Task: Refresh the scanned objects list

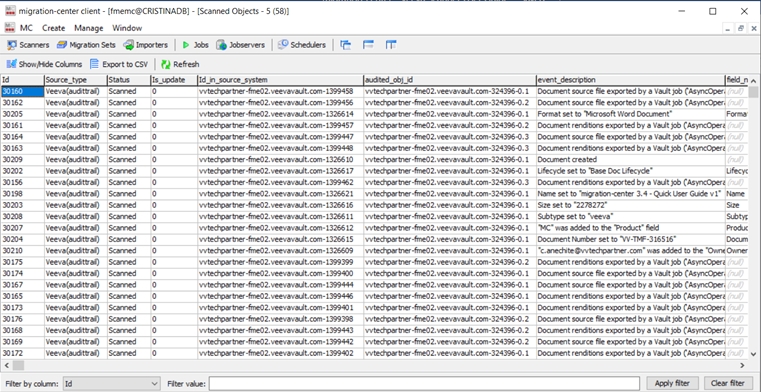Action: (x=180, y=64)
